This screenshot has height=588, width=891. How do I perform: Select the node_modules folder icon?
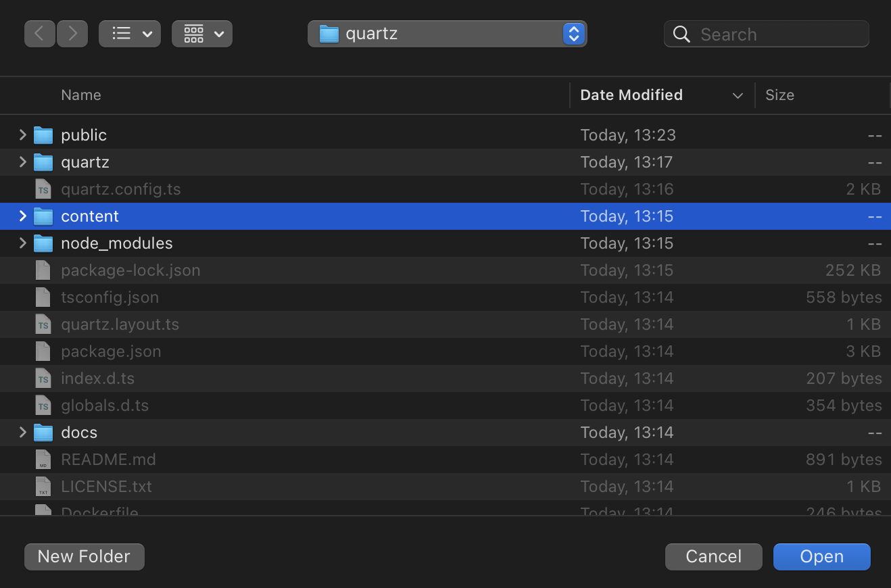click(43, 243)
